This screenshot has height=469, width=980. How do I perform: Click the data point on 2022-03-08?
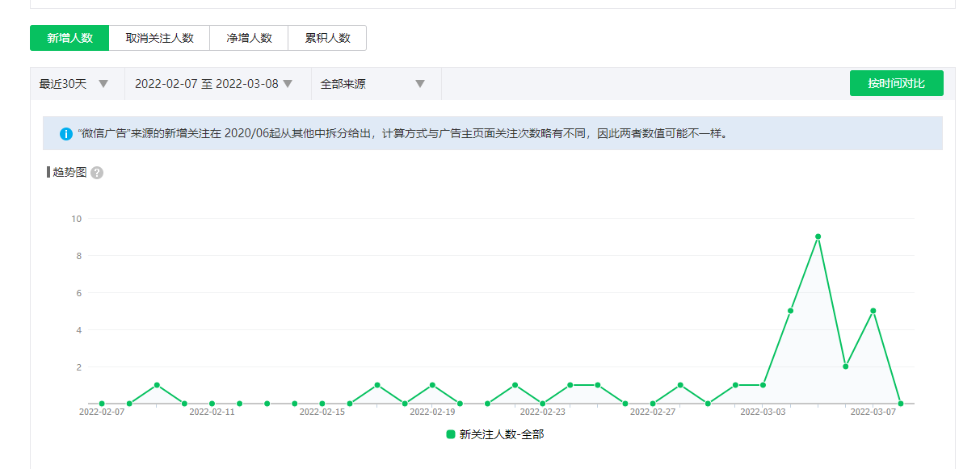pos(900,404)
